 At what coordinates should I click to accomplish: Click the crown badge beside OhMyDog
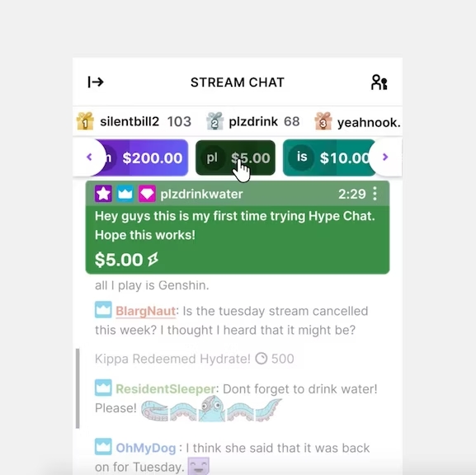(103, 447)
